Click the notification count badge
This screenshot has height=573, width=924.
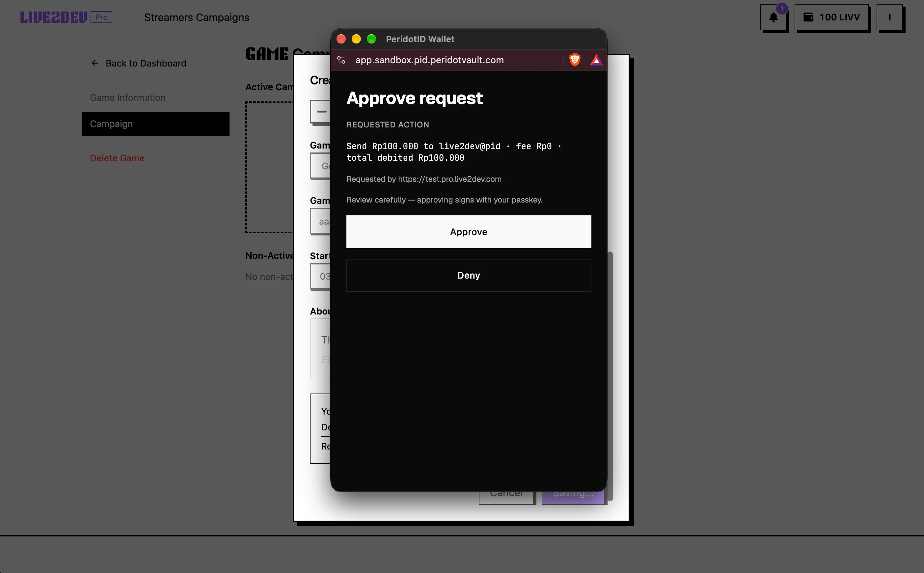[781, 8]
